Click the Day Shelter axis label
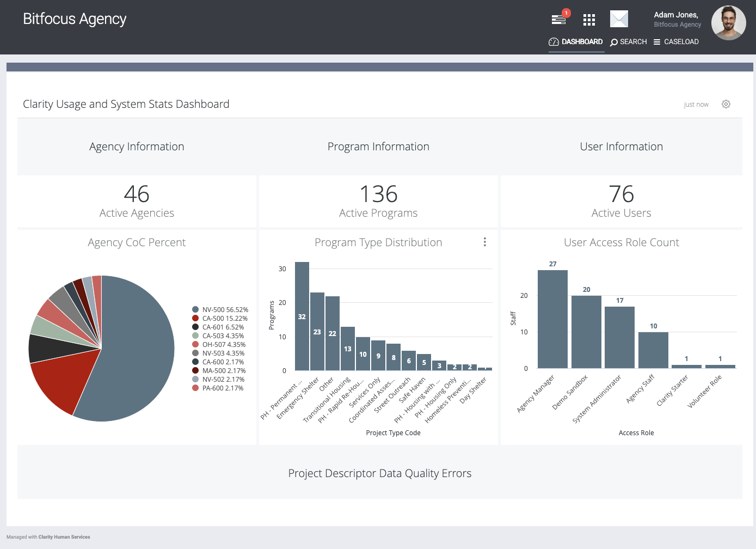Screen dimensions: 756x549 (x=472, y=390)
